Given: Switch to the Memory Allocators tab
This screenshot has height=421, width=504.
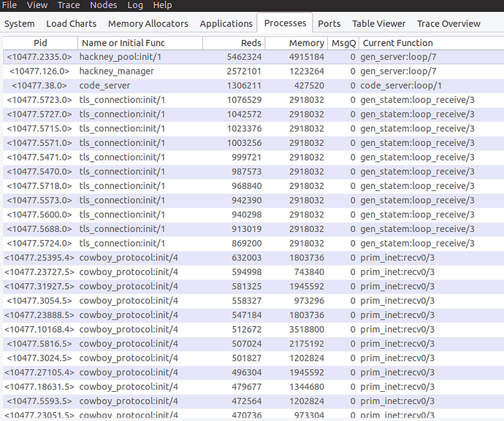Looking at the screenshot, I should point(148,24).
